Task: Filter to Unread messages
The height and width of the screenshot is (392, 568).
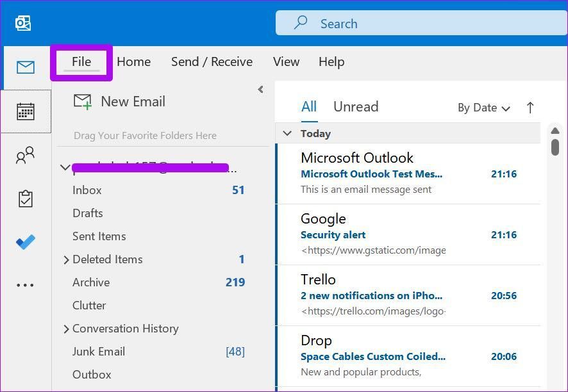Action: tap(356, 107)
